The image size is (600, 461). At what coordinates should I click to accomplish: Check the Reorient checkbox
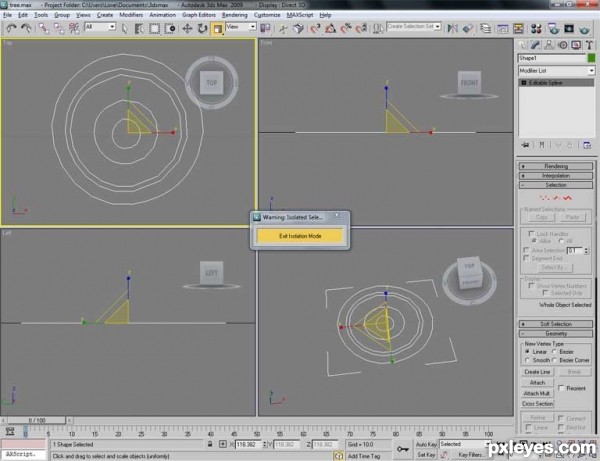click(x=561, y=388)
